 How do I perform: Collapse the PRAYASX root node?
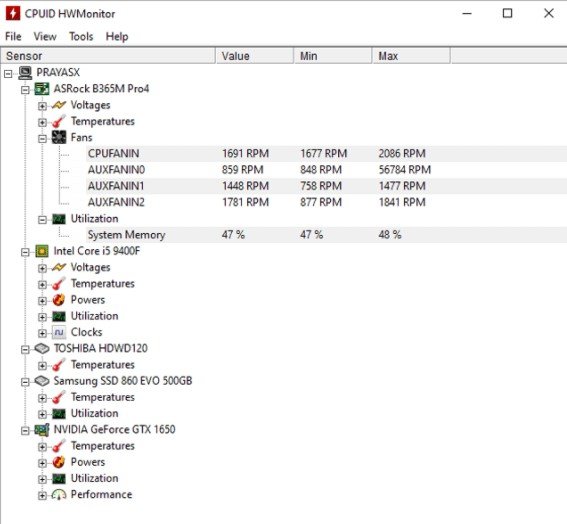click(8, 74)
